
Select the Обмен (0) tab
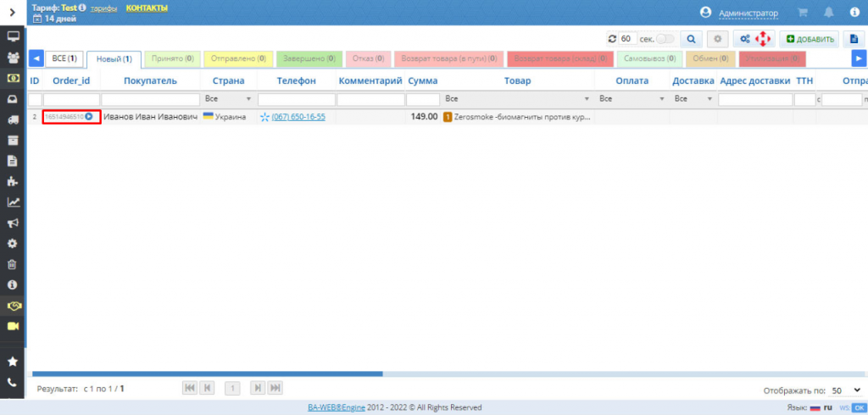[x=711, y=58]
